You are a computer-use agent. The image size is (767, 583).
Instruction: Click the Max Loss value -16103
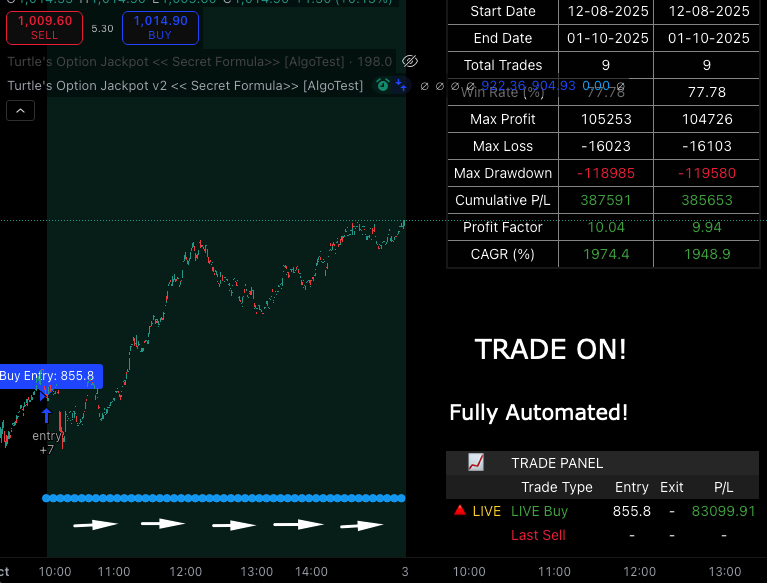[x=707, y=146]
